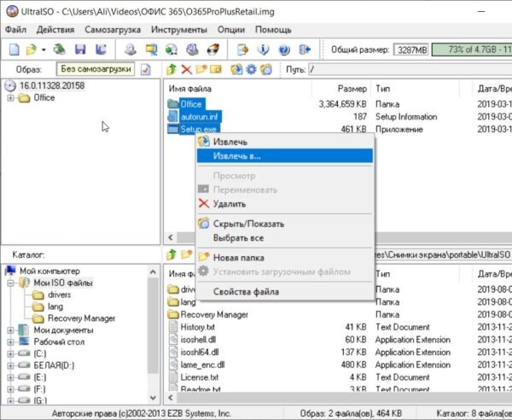The width and height of the screenshot is (512, 420).
Task: Open the Действия menu
Action: (x=55, y=30)
